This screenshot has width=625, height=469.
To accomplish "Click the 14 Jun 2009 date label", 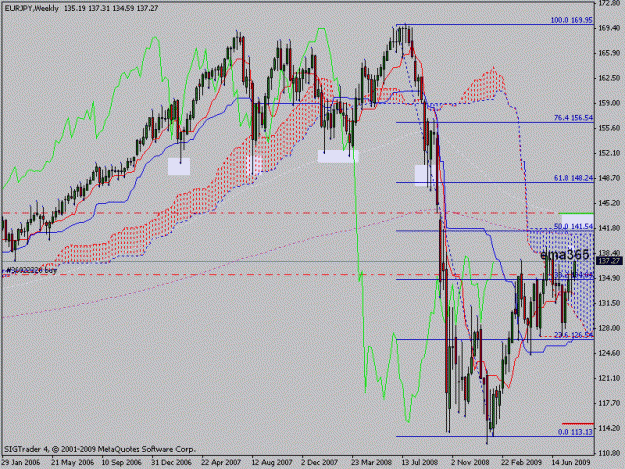I will coord(571,463).
